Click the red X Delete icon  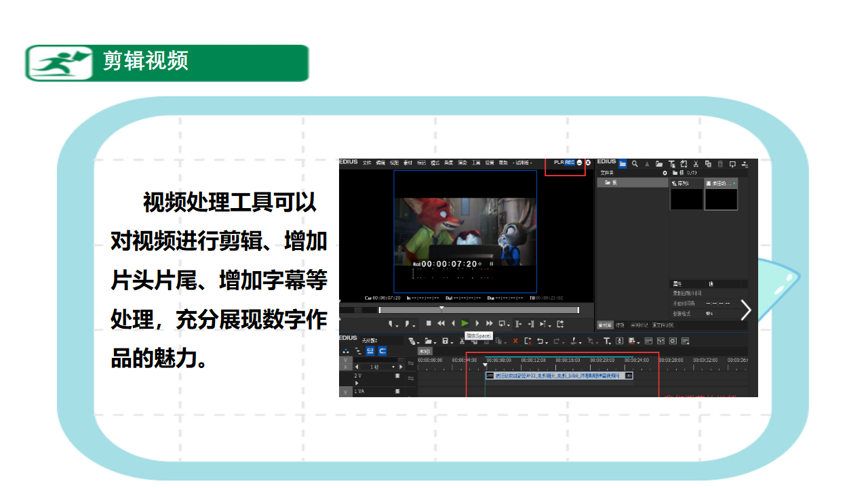(515, 341)
